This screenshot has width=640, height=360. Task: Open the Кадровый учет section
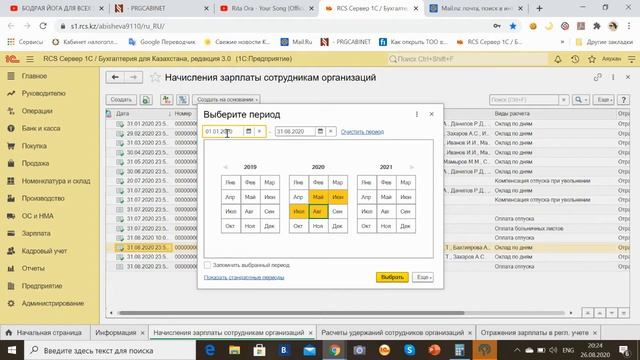(44, 251)
